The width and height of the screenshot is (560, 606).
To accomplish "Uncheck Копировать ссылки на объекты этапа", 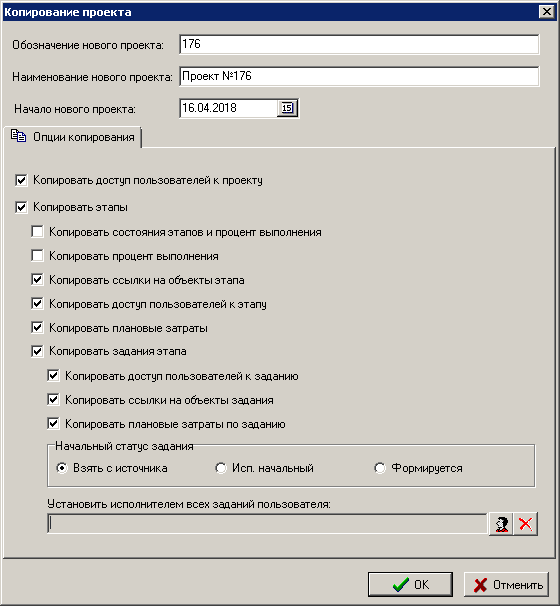I will point(37,280).
